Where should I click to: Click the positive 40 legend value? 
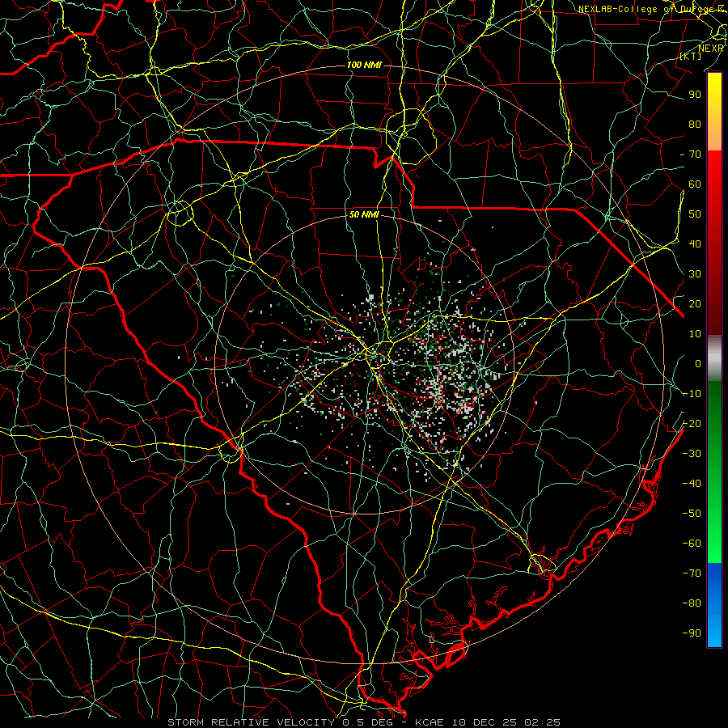[x=695, y=244]
